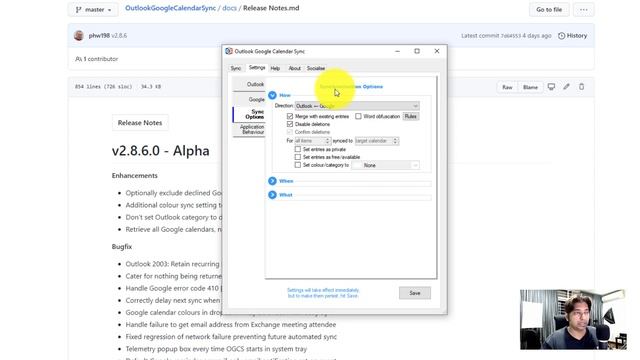Click the Blame button

click(x=530, y=87)
